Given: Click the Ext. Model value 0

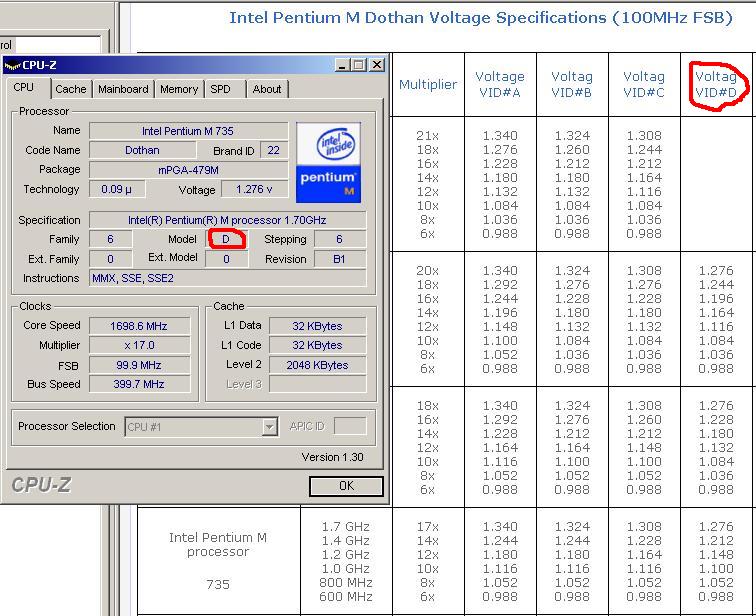Looking at the screenshot, I should [x=227, y=259].
